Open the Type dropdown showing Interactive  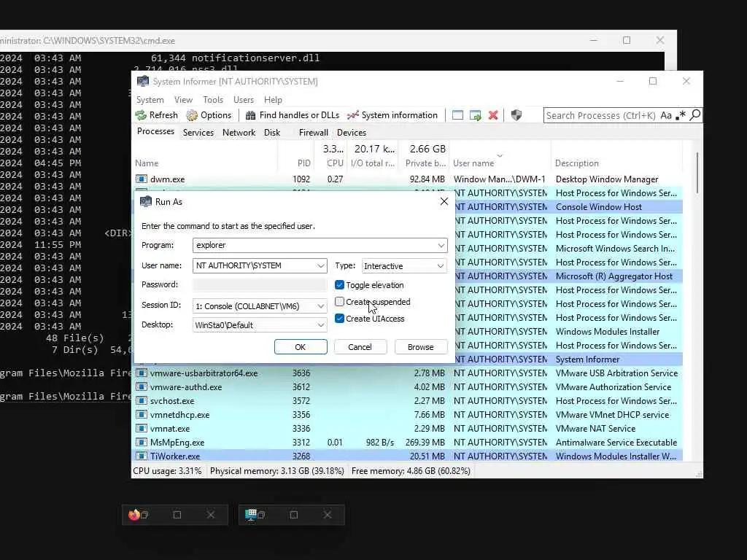(404, 265)
